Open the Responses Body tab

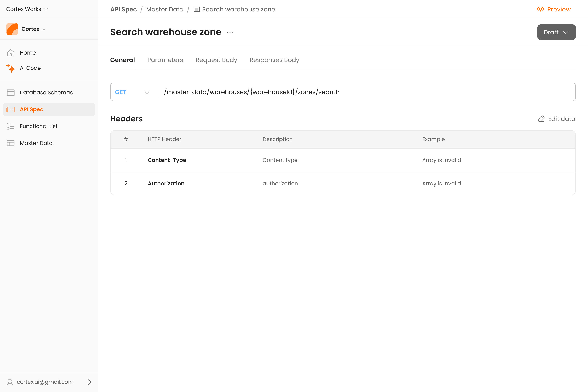click(274, 60)
